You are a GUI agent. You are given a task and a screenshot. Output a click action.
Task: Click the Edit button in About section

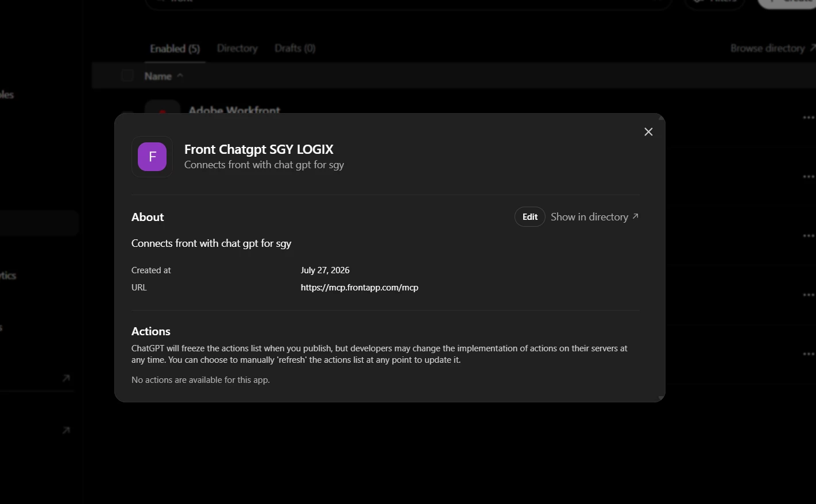coord(529,217)
